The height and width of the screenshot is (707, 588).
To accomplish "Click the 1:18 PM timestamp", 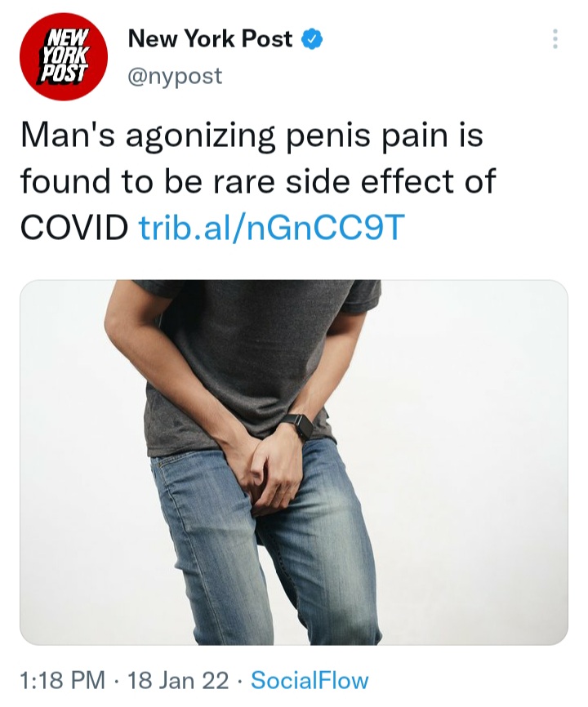I will point(63,680).
